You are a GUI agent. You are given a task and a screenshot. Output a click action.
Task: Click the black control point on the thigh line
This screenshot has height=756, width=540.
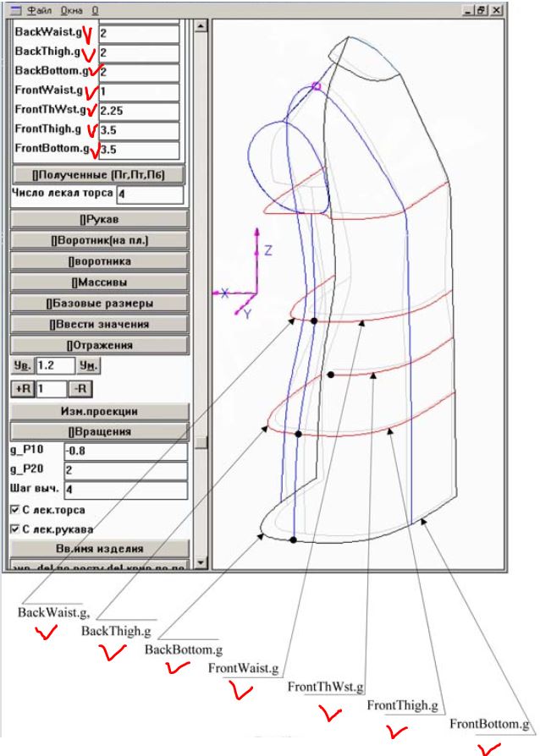tap(298, 435)
